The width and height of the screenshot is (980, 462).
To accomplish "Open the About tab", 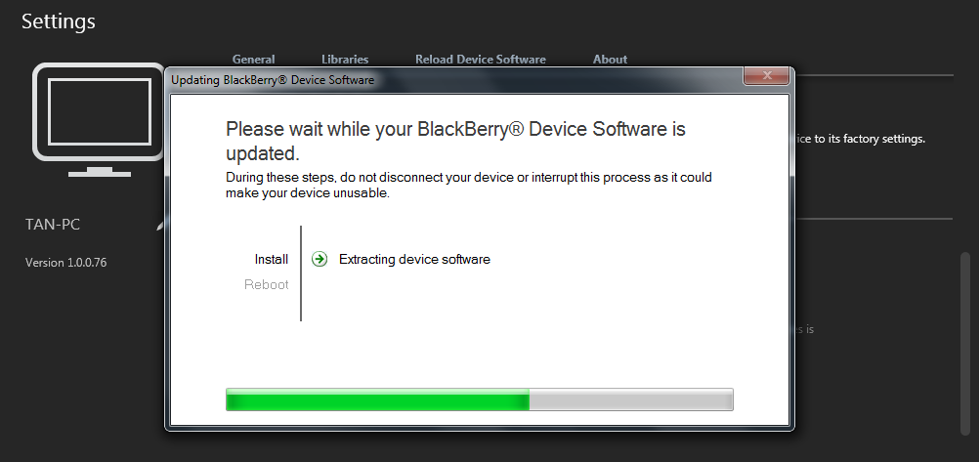I will tap(610, 60).
